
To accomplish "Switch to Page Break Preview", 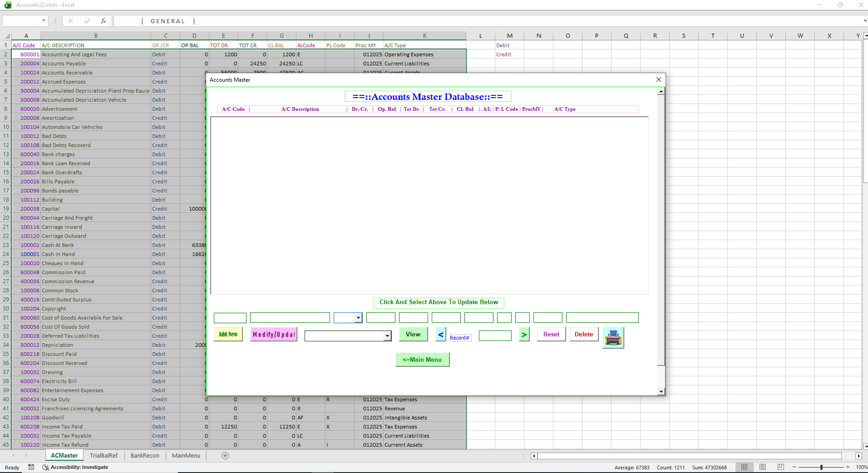I will [781, 467].
